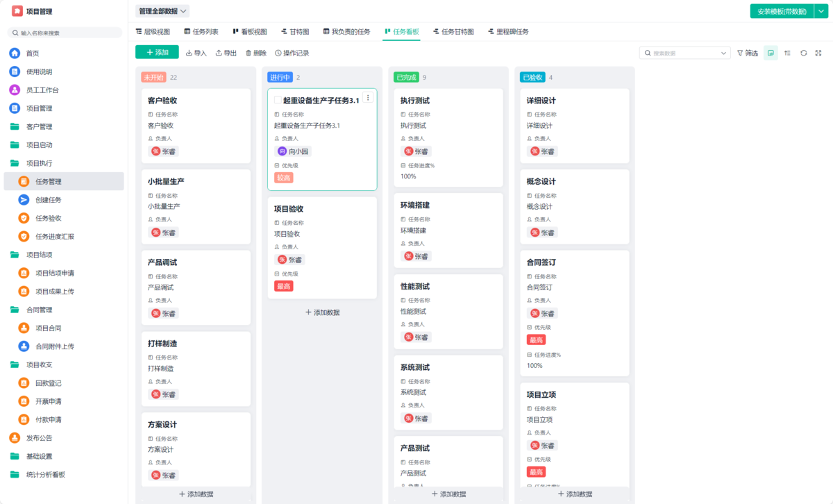The image size is (833, 504).
Task: Click the 筛选 filter icon
Action: (748, 53)
